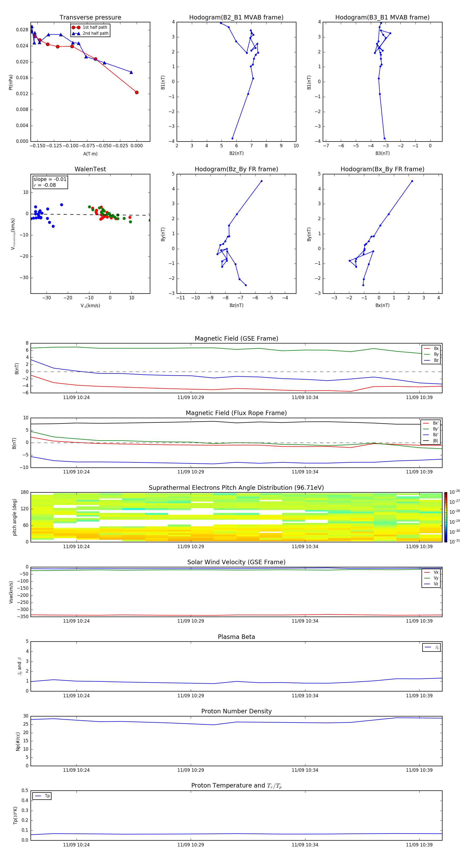Click 10^-26 label on color bar
Screen dimensions: 473x868
coord(455,492)
